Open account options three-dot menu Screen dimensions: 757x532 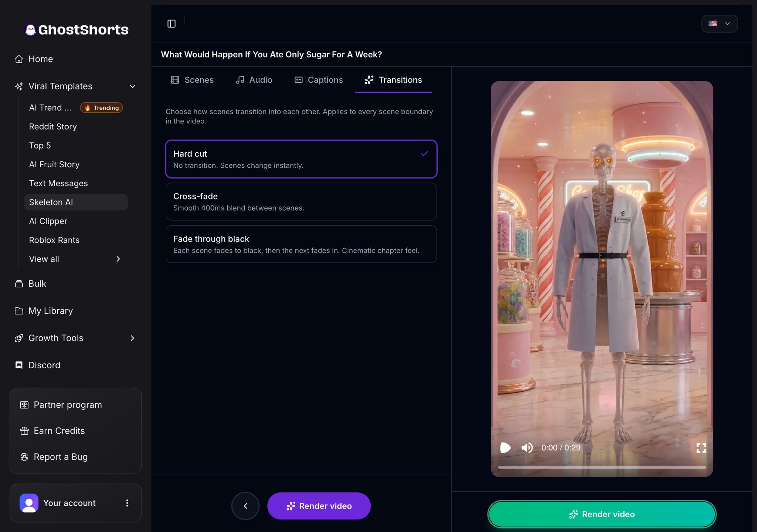[127, 503]
